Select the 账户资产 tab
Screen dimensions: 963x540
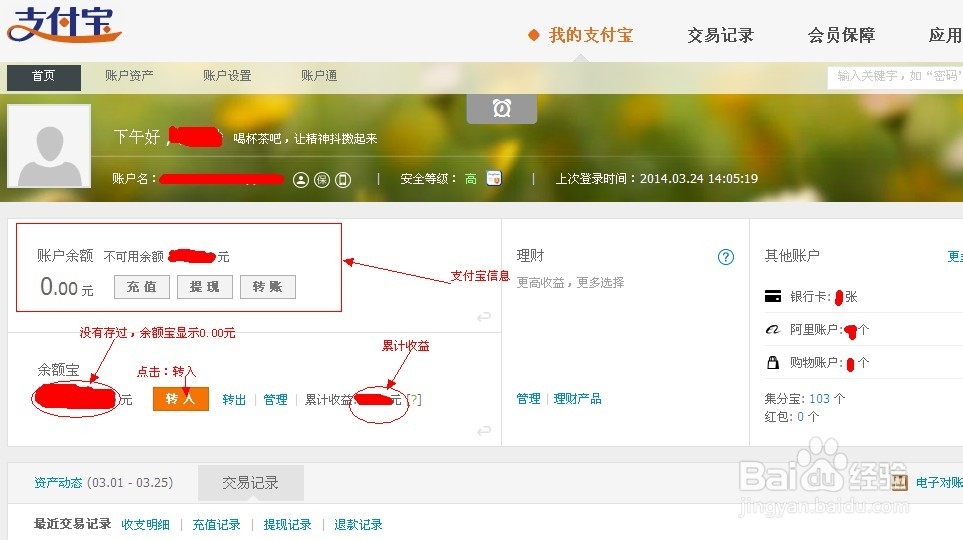129,76
